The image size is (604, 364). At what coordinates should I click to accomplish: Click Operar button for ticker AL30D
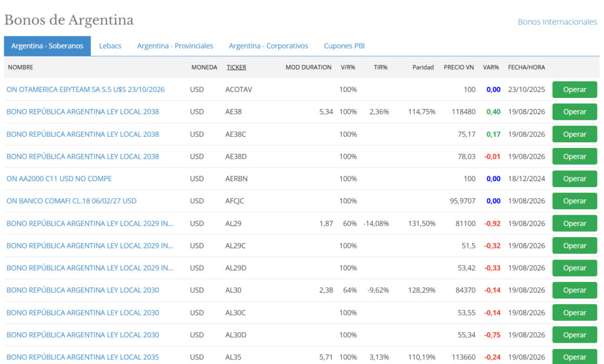click(575, 335)
